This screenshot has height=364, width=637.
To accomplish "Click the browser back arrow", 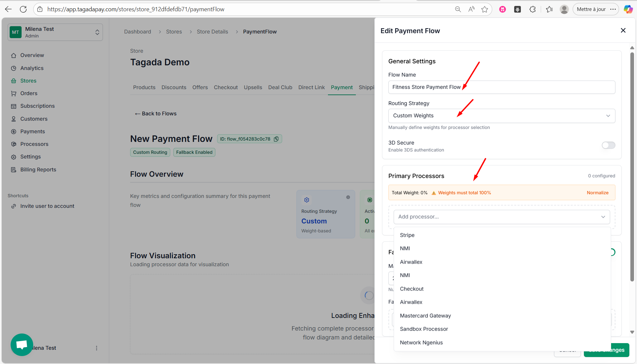I will tap(8, 9).
